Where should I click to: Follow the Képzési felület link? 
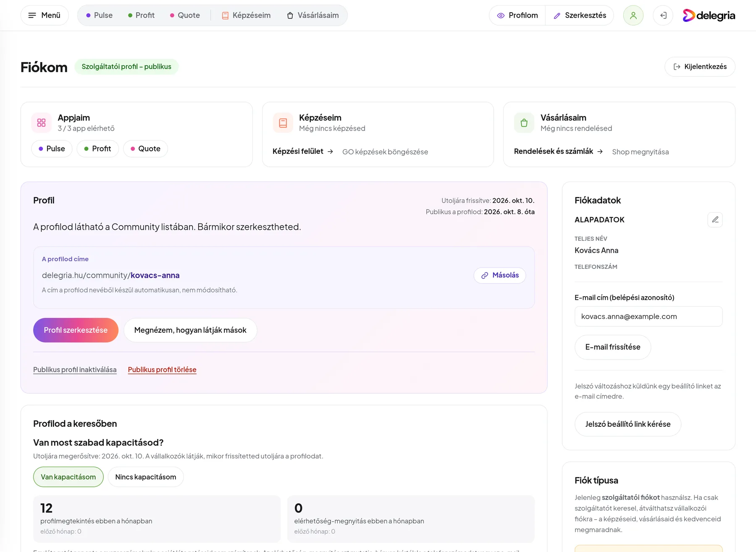pos(302,151)
